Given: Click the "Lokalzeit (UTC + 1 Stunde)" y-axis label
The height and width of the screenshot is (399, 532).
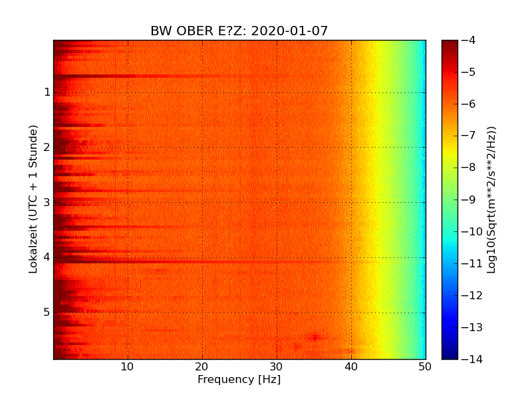Looking at the screenshot, I should pos(33,199).
